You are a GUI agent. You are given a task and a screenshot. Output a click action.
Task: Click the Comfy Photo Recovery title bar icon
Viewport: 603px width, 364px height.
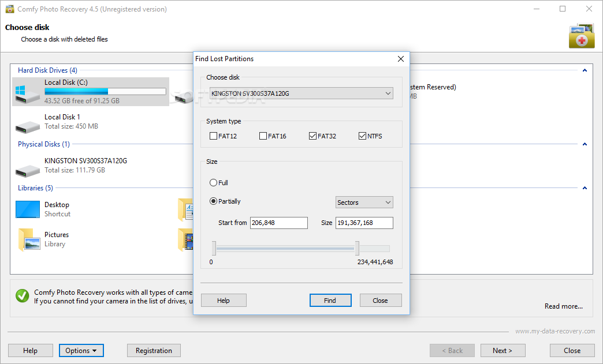coord(10,9)
